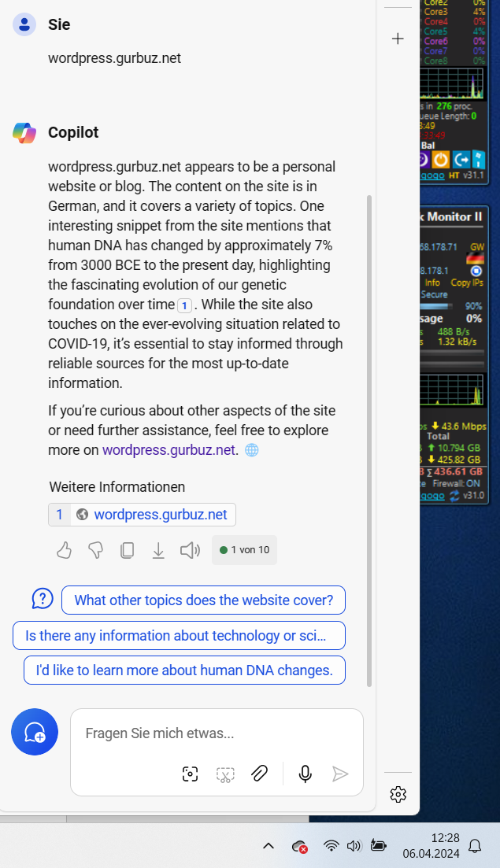
Task: Click the blue log-off arrow icon in gadget
Action: (461, 160)
